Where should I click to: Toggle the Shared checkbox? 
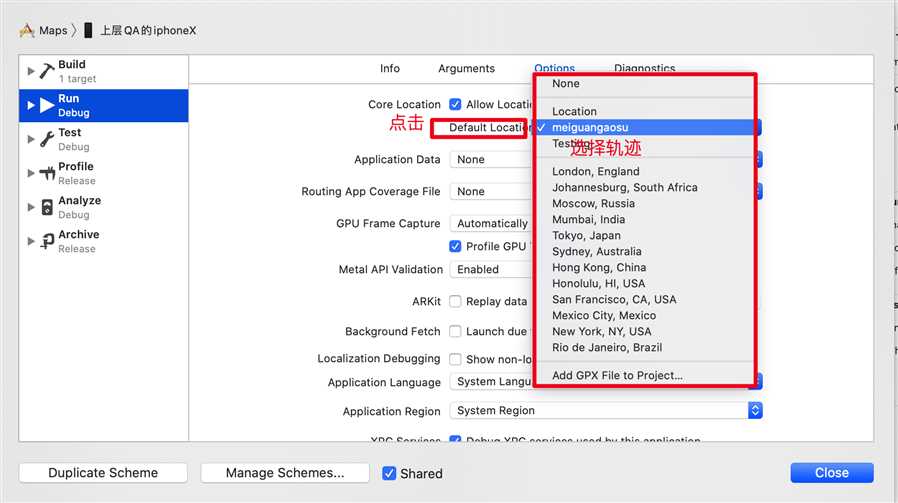tap(389, 473)
